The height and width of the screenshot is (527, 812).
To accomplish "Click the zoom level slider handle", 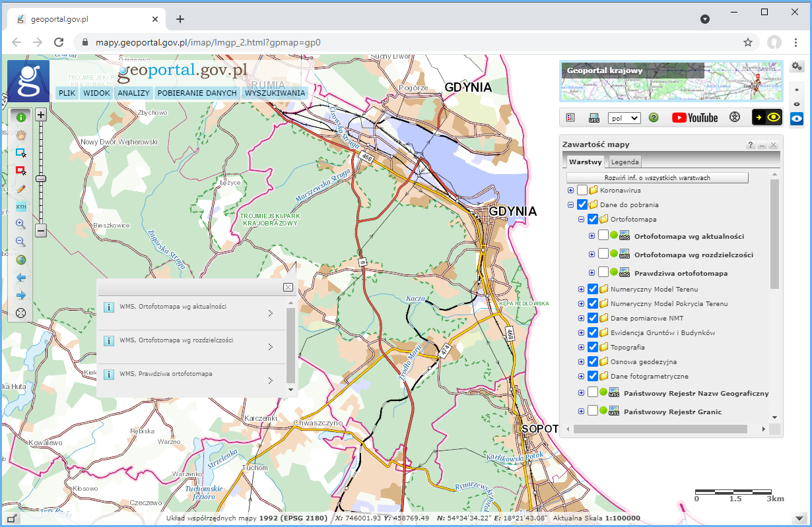I will 40,178.
